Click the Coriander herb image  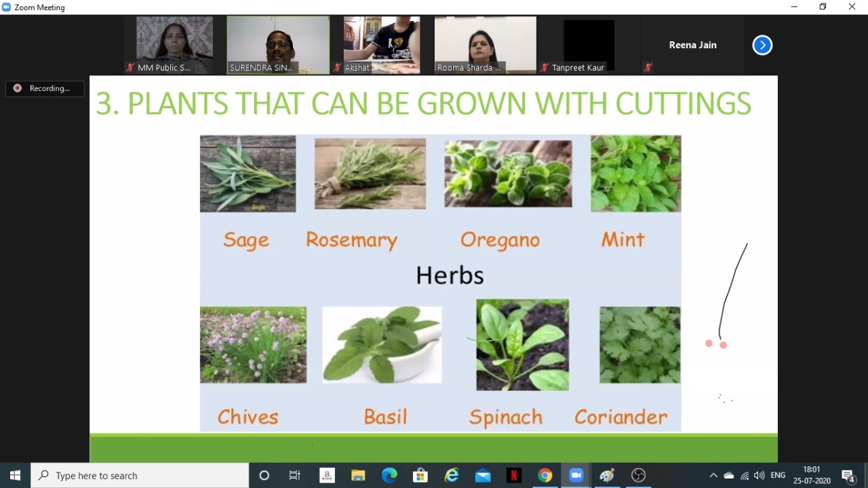tap(639, 345)
